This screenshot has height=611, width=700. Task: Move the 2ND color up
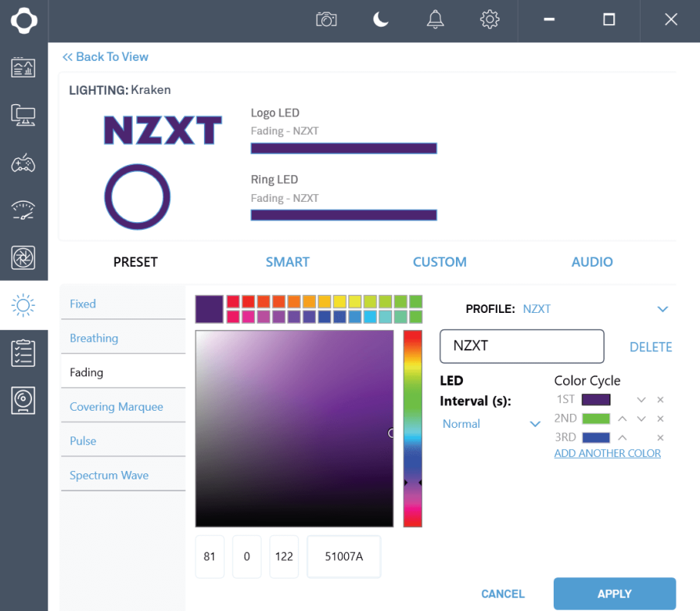623,419
